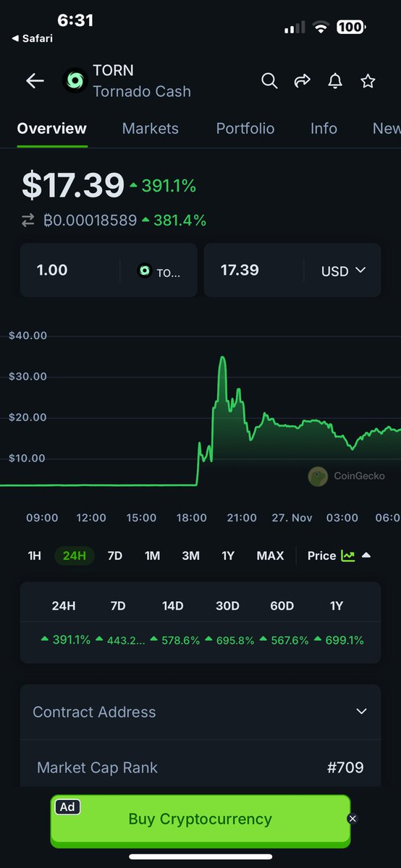
Task: Open the partially visible News tab
Action: [387, 129]
